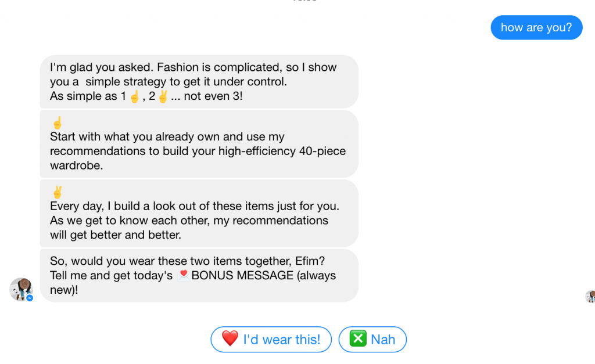Click the bot profile avatar on left
The image size is (595, 364).
coord(21,289)
